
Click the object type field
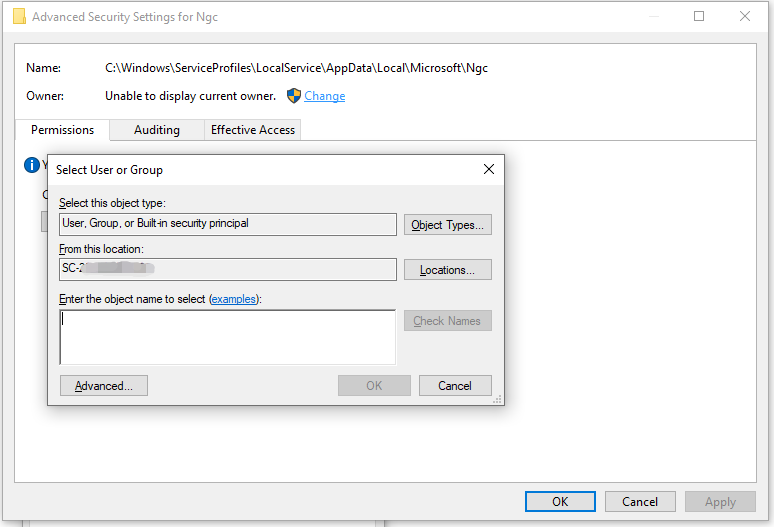228,224
